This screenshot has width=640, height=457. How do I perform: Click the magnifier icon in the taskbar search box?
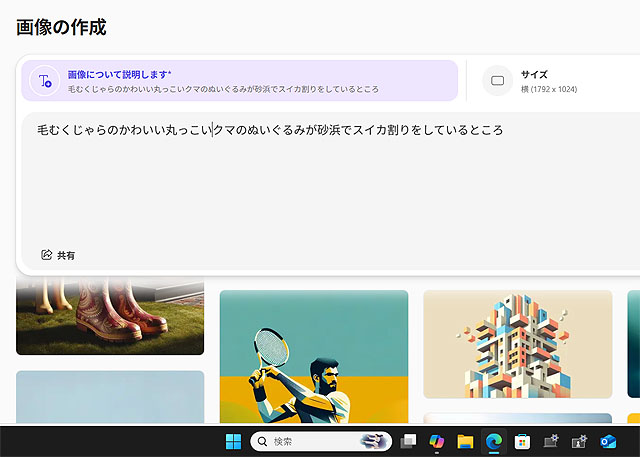pos(262,441)
